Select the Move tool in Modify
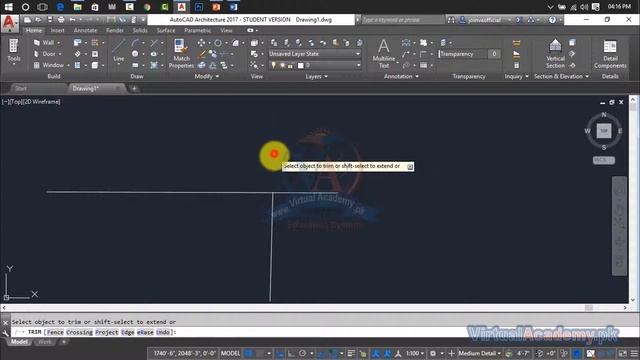 click(x=201, y=43)
